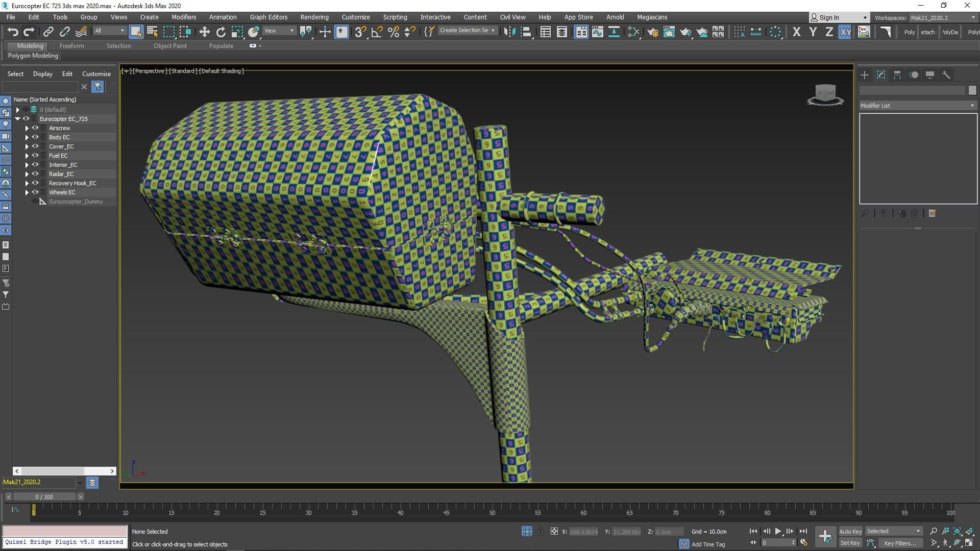Select the Rotate transform tool
This screenshot has width=980, height=551.
tap(220, 32)
